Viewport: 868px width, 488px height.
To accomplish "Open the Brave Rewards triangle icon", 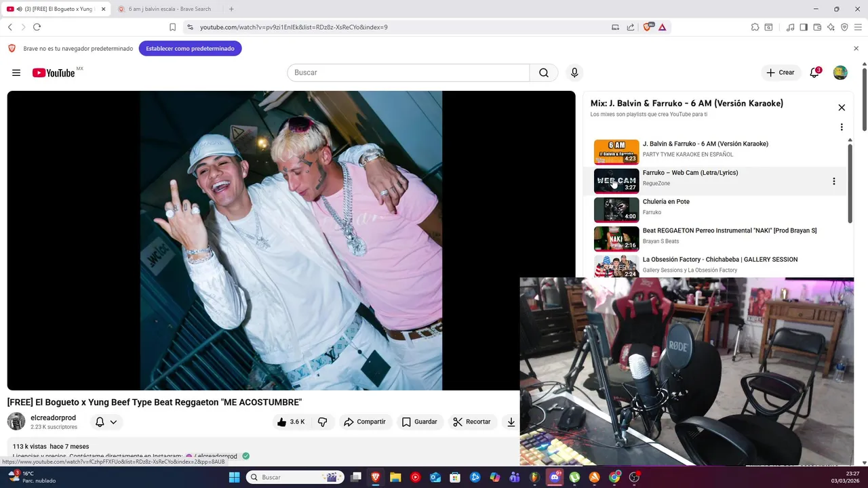I will (x=662, y=27).
